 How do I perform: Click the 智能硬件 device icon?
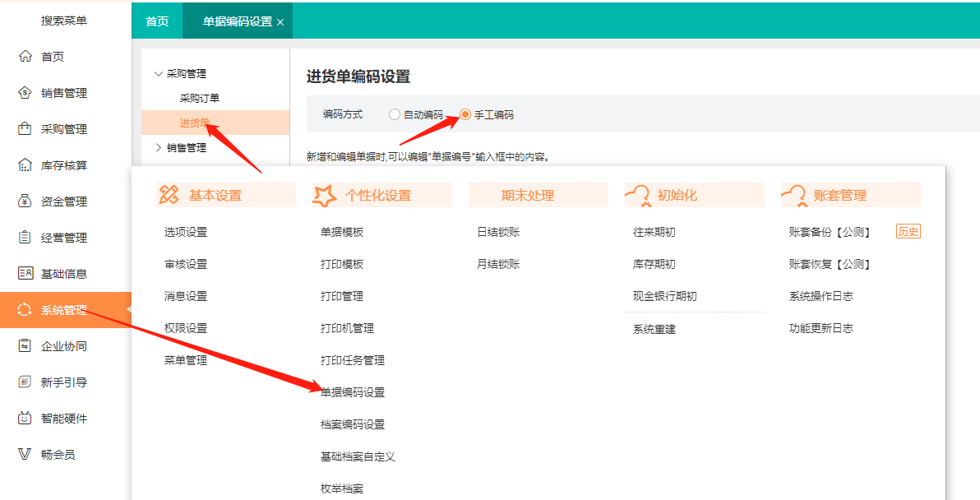click(25, 419)
